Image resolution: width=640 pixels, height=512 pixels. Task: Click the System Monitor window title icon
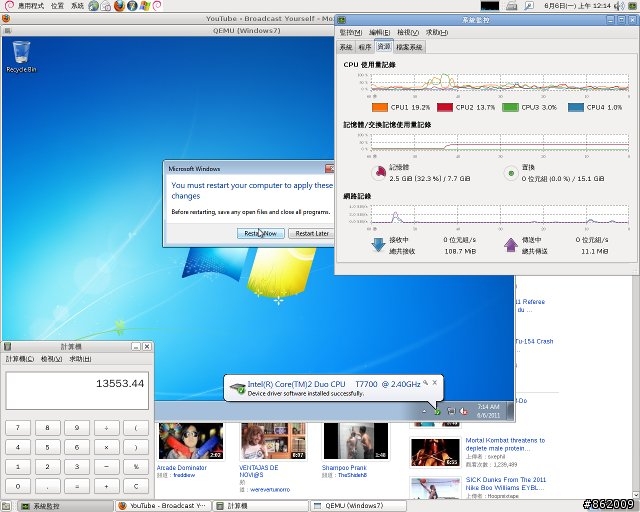[342, 20]
